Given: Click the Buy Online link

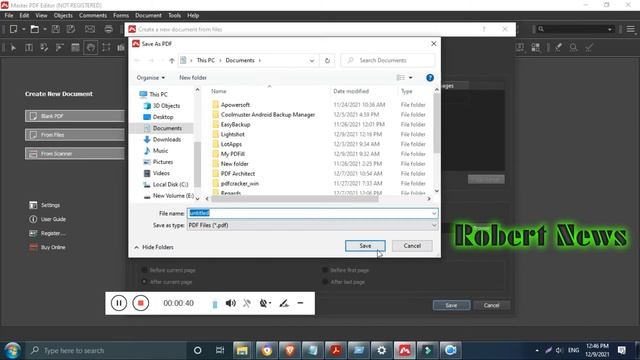Looking at the screenshot, I should click(x=47, y=247).
